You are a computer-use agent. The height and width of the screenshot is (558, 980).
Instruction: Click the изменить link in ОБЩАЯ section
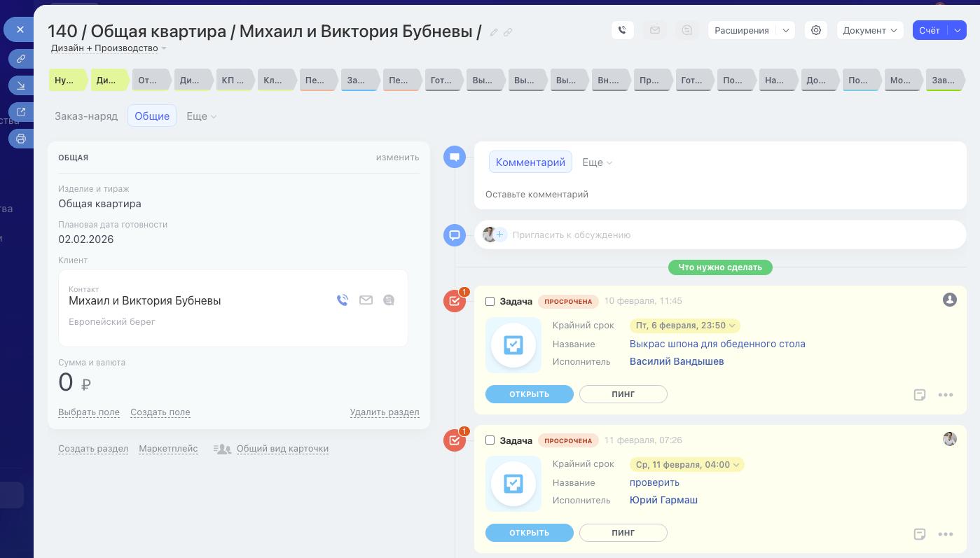click(x=397, y=158)
